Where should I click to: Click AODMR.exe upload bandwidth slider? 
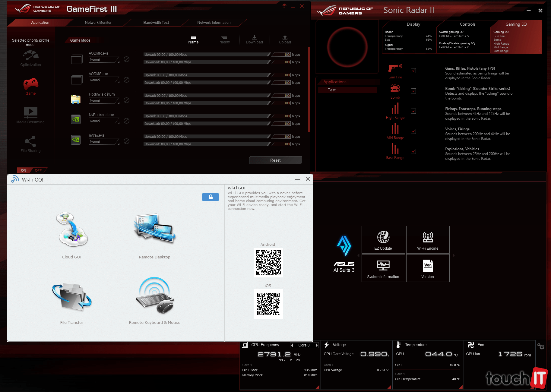coord(207,55)
